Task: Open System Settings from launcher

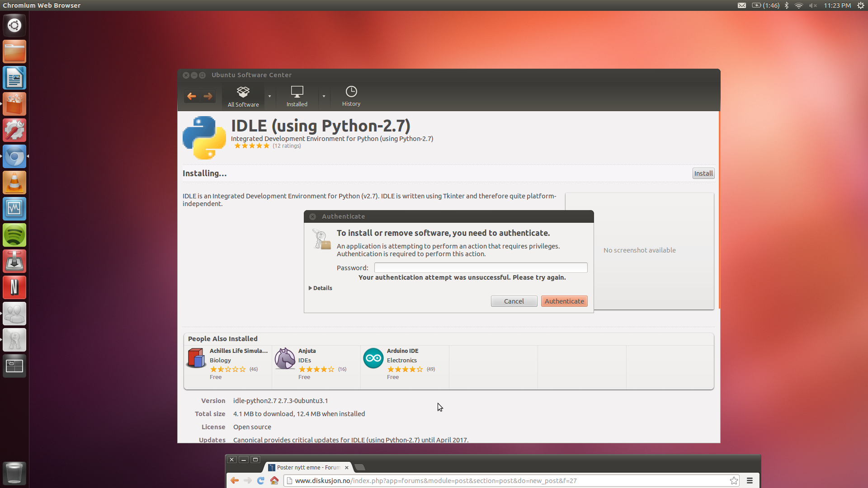Action: [14, 130]
